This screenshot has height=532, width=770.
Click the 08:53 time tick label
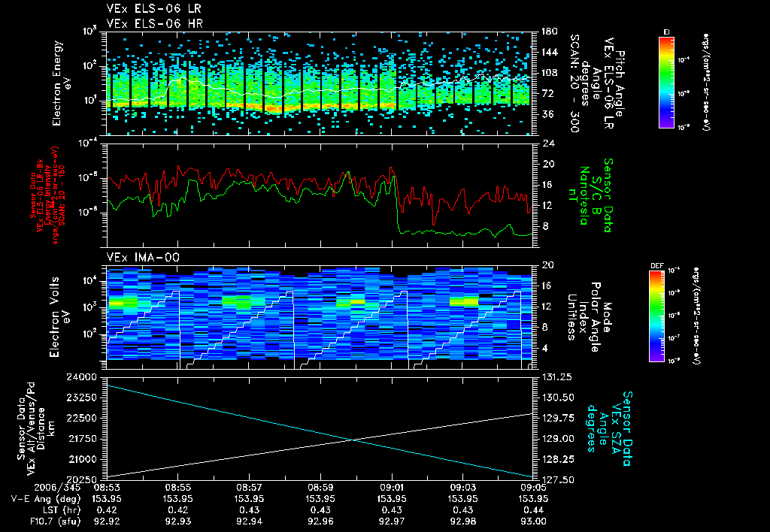[x=107, y=488]
